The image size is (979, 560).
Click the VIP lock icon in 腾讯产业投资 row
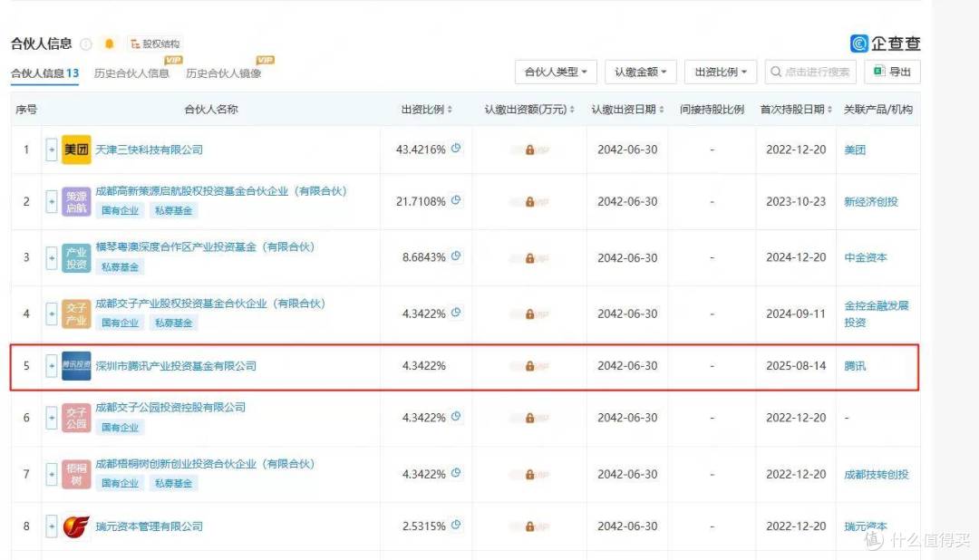tap(529, 366)
